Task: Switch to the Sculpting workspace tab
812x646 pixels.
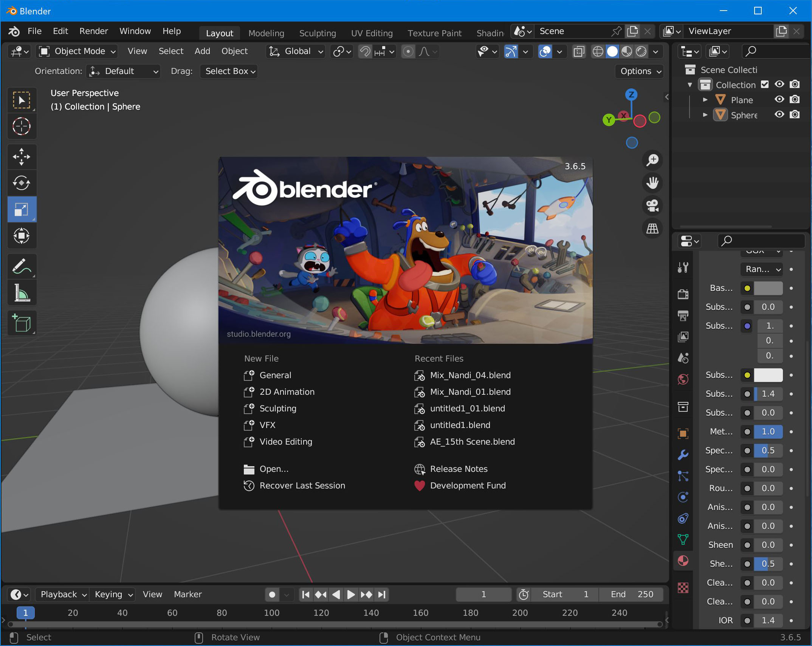Action: 317,33
